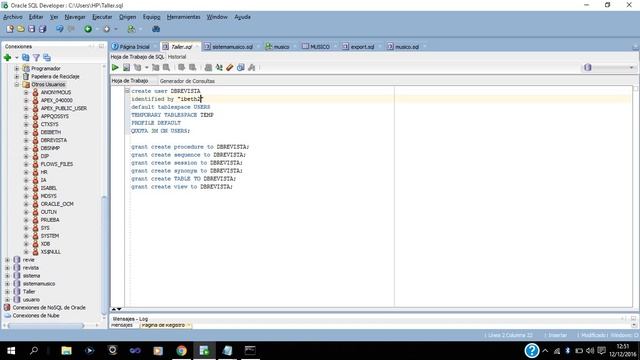The width and height of the screenshot is (640, 360).
Task: Expand the DBREVISTA user node
Action: click(x=26, y=140)
